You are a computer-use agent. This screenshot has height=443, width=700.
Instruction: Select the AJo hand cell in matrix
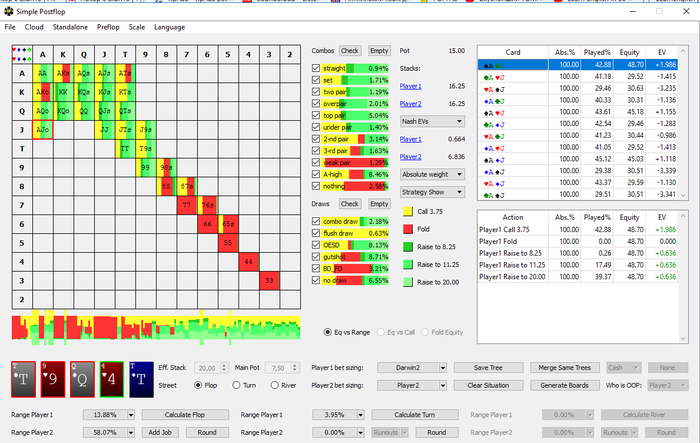pyautogui.click(x=42, y=130)
